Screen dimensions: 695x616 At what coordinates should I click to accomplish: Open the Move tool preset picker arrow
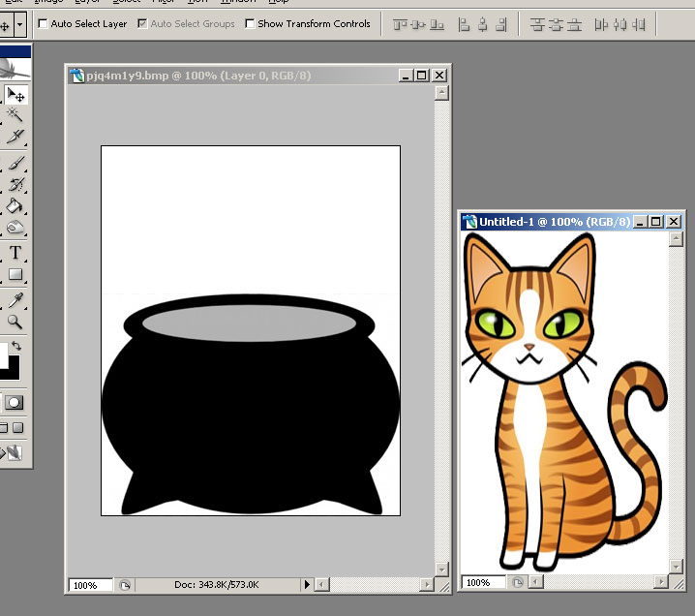(x=20, y=24)
